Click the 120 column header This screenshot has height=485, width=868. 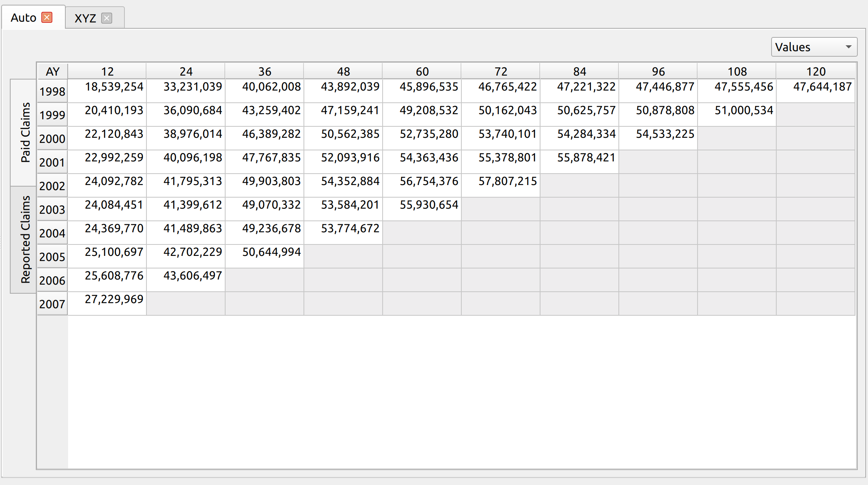816,72
